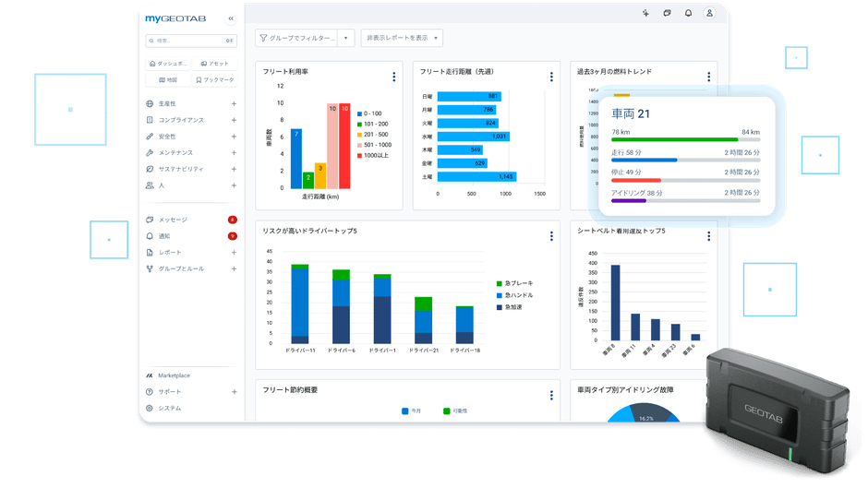
Task: Click the システム gear icon
Action: click(x=150, y=409)
